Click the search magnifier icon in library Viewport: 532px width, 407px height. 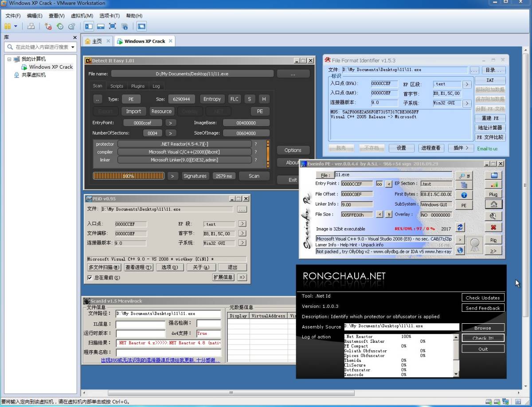tap(10, 47)
